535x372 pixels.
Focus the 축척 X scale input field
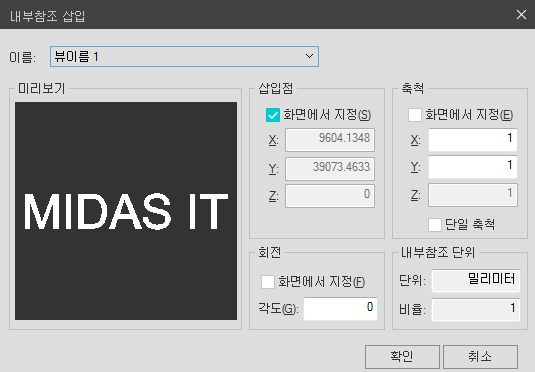click(473, 140)
